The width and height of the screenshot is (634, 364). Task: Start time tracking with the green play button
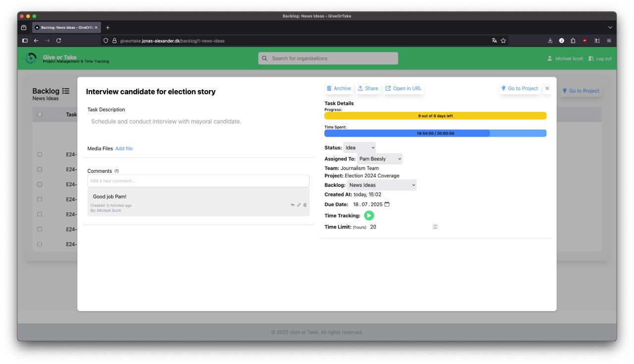tap(369, 215)
